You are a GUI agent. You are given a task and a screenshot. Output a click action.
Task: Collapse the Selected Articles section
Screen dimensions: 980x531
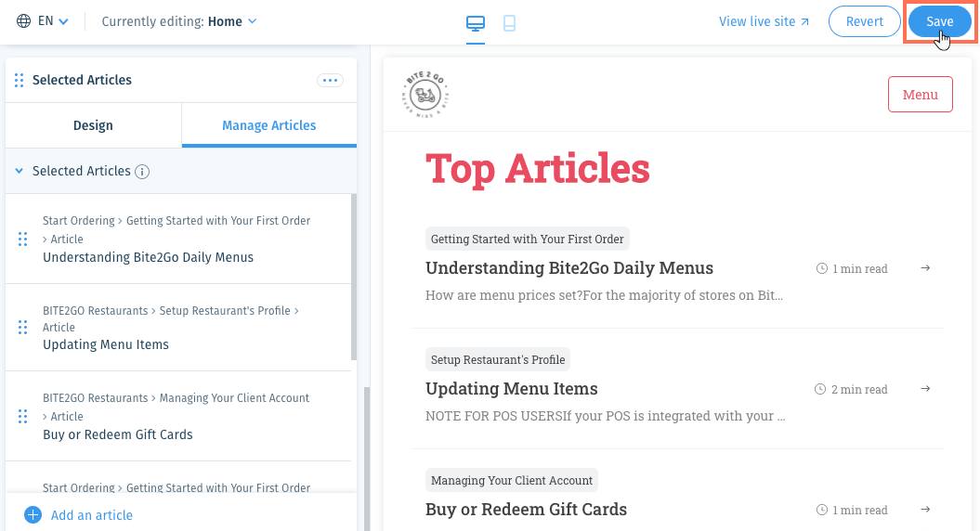click(x=19, y=171)
